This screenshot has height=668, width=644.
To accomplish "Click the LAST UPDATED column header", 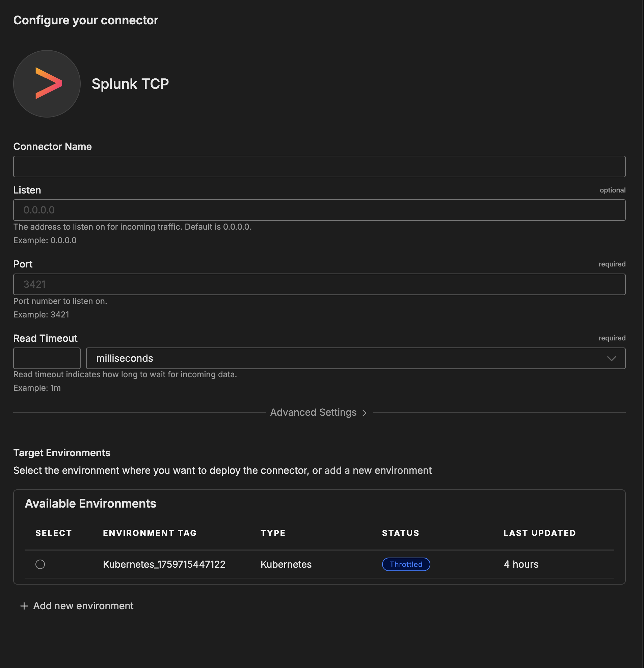I will [x=539, y=533].
